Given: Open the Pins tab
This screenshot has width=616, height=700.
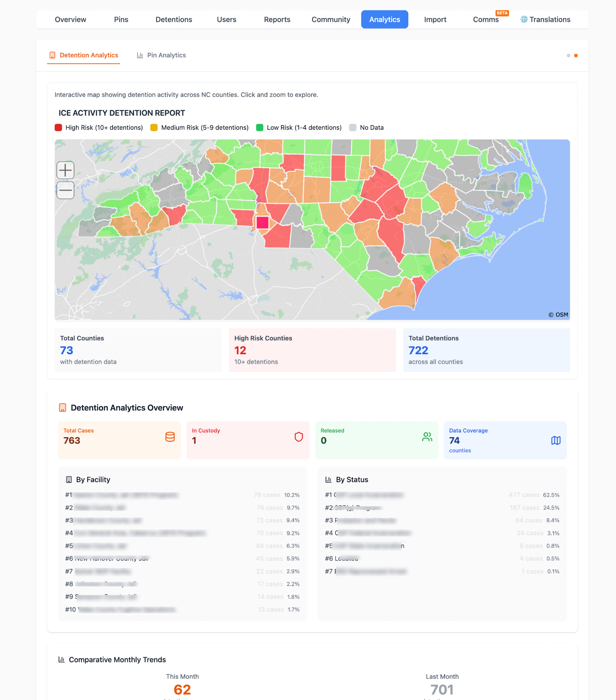Looking at the screenshot, I should pyautogui.click(x=121, y=19).
